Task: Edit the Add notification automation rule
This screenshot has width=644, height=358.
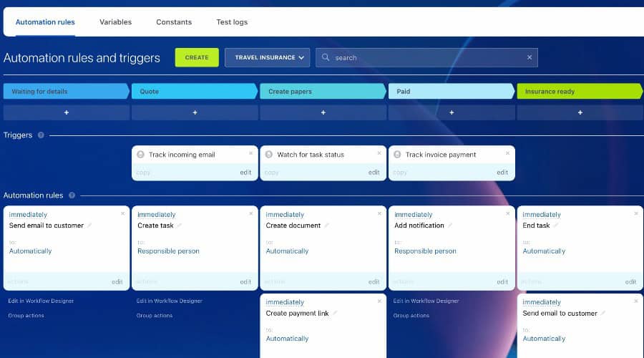Action: [502, 281]
